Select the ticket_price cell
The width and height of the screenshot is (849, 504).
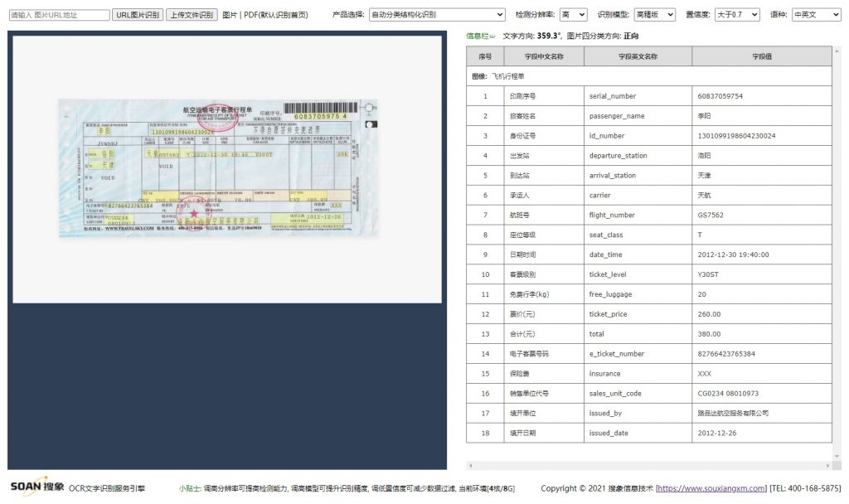coord(638,314)
